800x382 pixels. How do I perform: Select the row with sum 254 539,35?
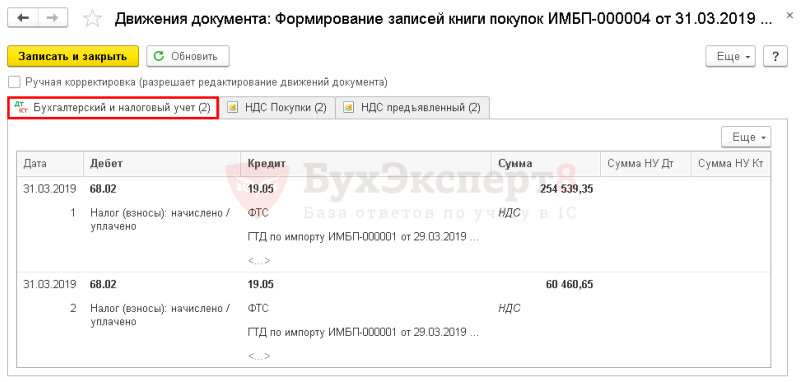coord(393,224)
